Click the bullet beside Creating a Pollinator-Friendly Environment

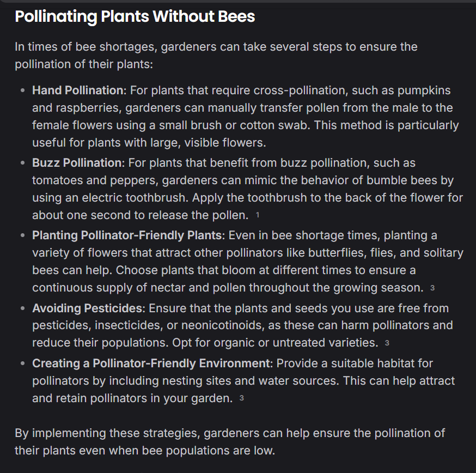tap(22, 363)
